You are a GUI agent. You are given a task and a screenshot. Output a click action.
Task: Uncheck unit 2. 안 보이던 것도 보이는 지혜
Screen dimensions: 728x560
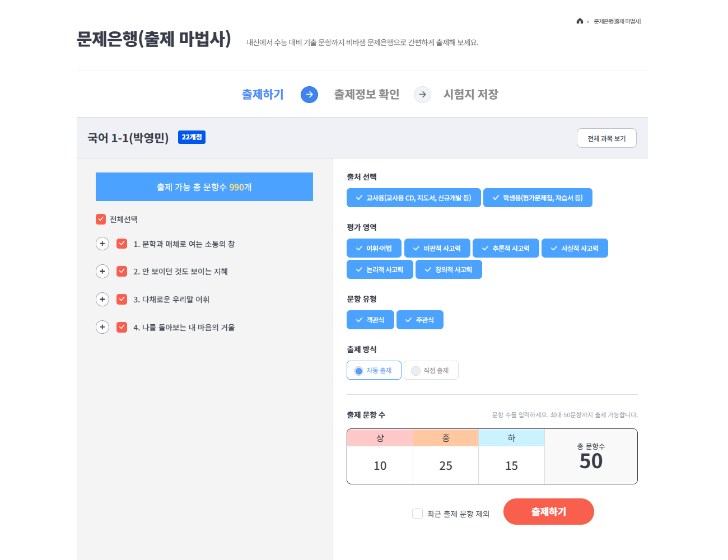(x=122, y=271)
